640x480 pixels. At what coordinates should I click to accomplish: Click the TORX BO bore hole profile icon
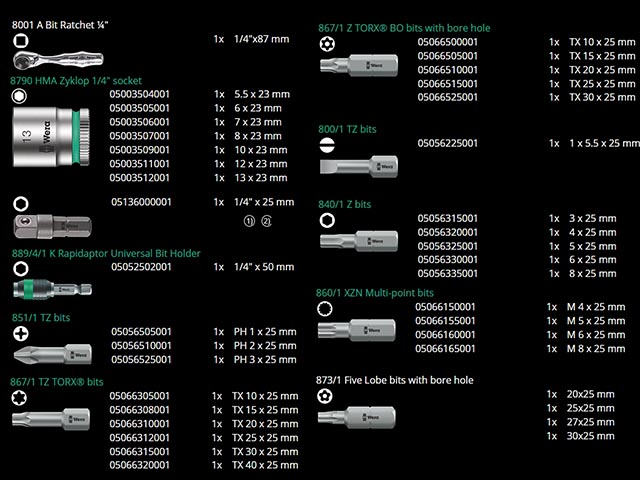click(x=327, y=44)
